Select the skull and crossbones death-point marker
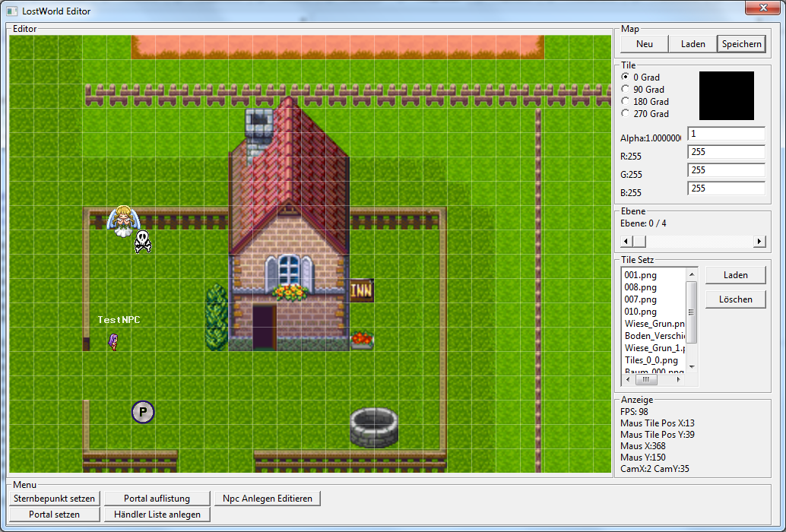 [143, 242]
